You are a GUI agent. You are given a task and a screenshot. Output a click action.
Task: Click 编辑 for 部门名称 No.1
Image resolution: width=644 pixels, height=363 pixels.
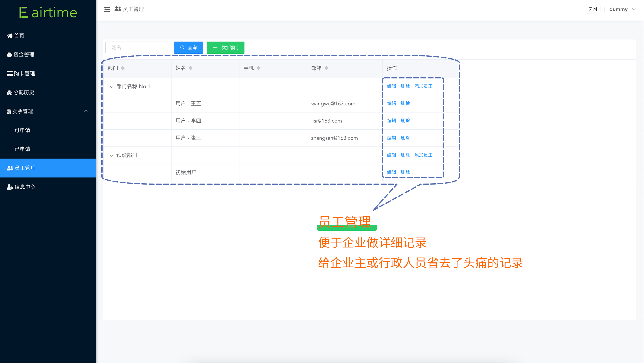pyautogui.click(x=392, y=86)
